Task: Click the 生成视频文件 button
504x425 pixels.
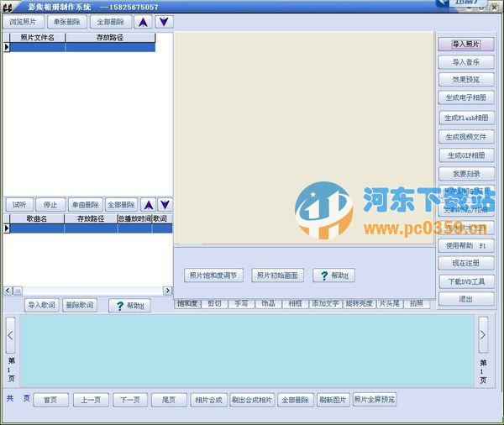Action: point(466,137)
